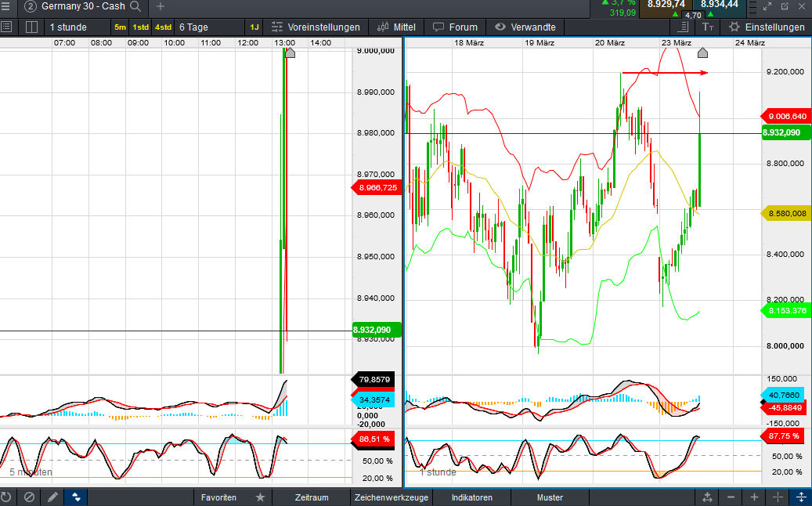The width and height of the screenshot is (812, 506).
Task: Click the 13:00 time on left axis
Action: coord(285,42)
